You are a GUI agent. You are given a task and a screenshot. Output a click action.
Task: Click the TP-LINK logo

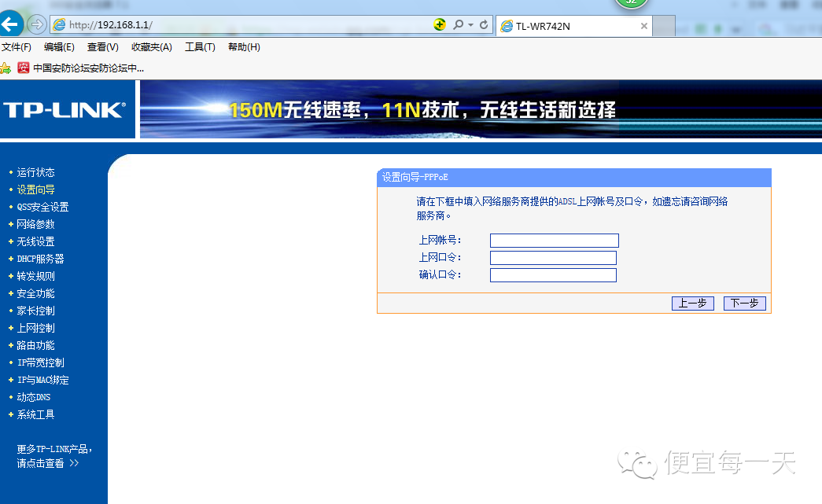point(65,110)
